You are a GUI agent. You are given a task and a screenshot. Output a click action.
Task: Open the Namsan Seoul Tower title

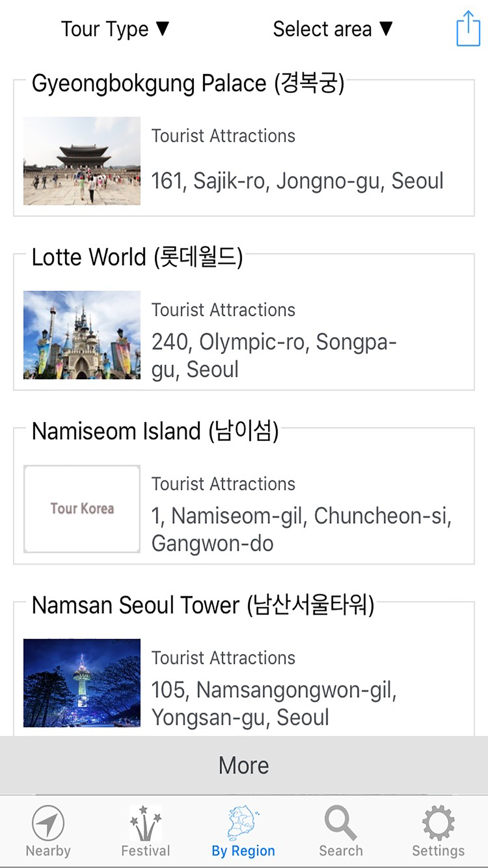click(203, 605)
